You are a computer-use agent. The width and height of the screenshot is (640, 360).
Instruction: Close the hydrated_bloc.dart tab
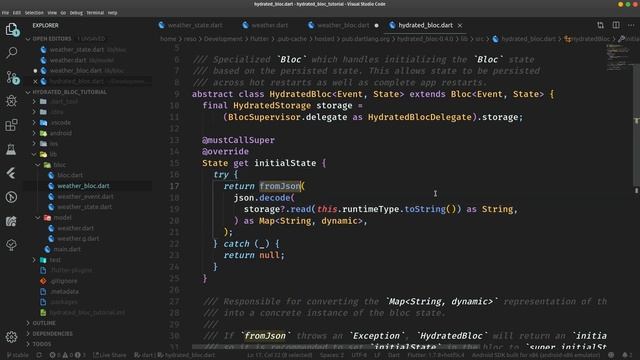click(x=460, y=25)
